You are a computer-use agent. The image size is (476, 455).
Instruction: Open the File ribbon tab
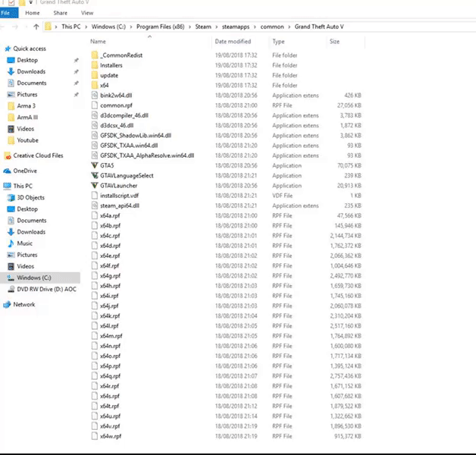(x=9, y=13)
